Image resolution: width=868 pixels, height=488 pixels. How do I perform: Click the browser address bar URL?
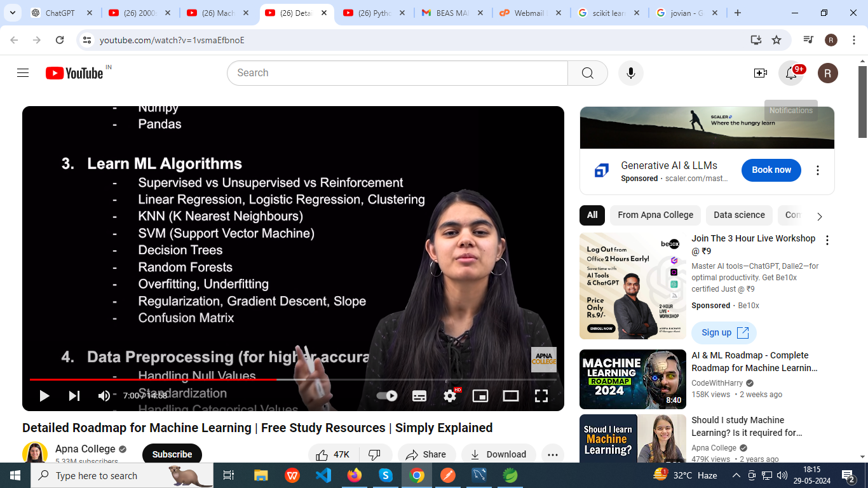(x=172, y=40)
